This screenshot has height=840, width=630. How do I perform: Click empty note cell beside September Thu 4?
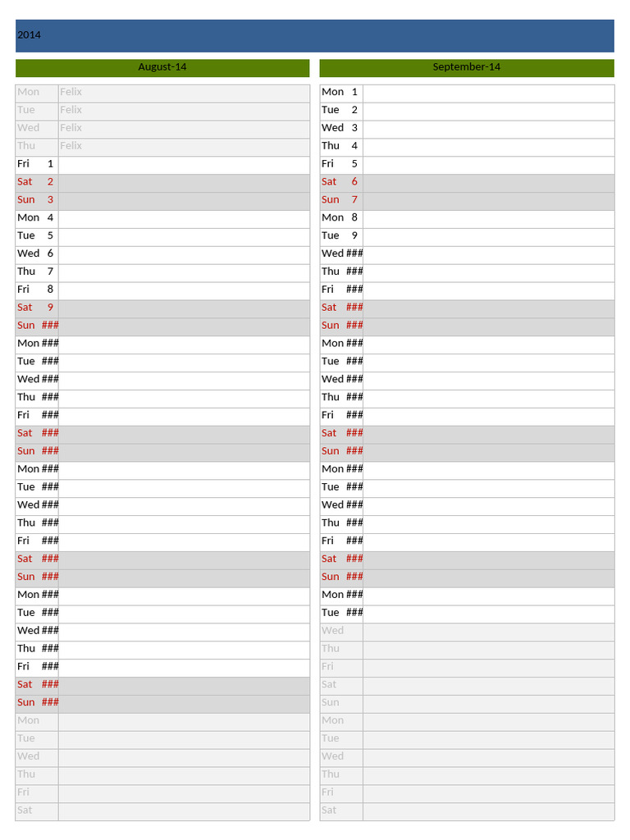click(x=488, y=146)
